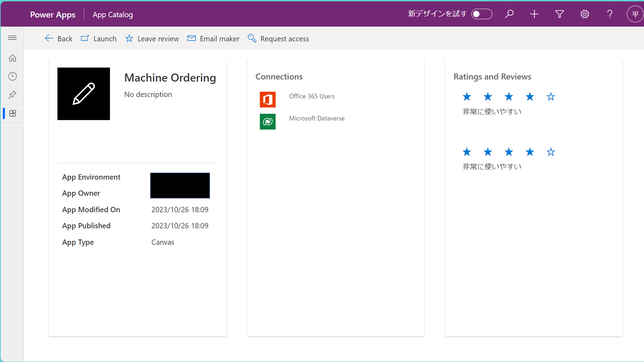Viewport: 644px width, 362px height.
Task: Click the plus icon in header
Action: (x=534, y=14)
